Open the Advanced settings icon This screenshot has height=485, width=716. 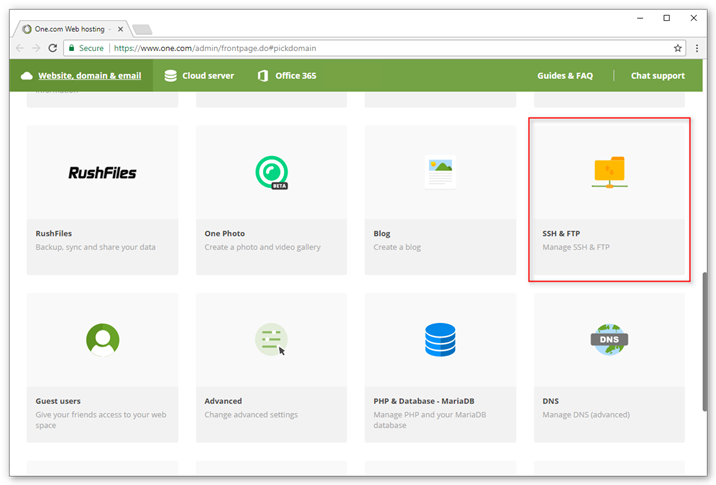[271, 340]
